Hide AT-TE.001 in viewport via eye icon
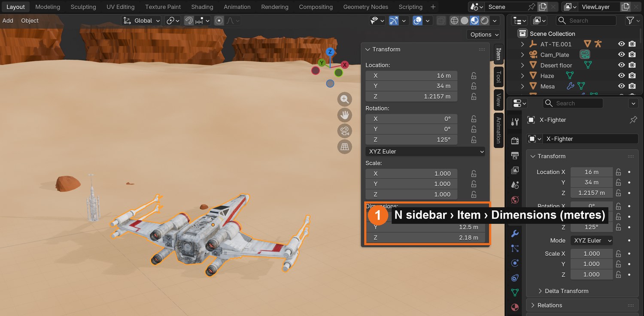Image resolution: width=644 pixels, height=316 pixels. pos(621,44)
